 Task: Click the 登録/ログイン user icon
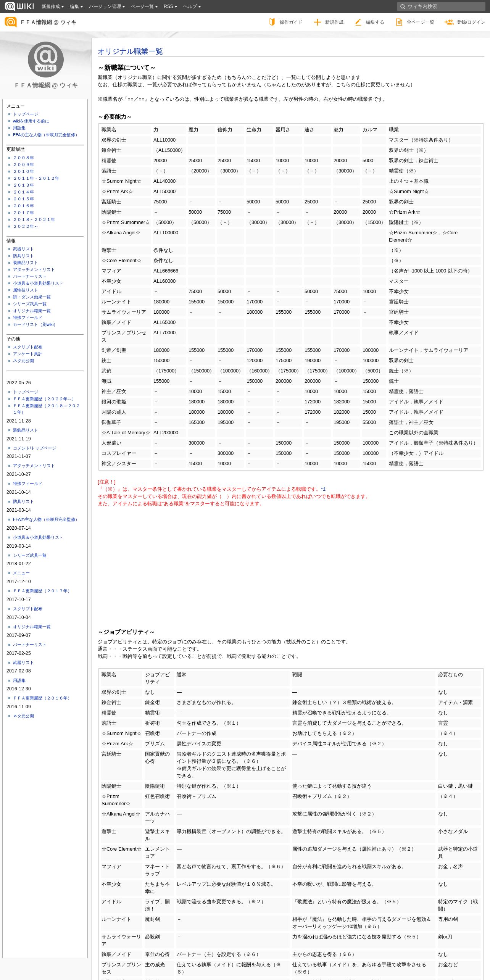click(449, 22)
